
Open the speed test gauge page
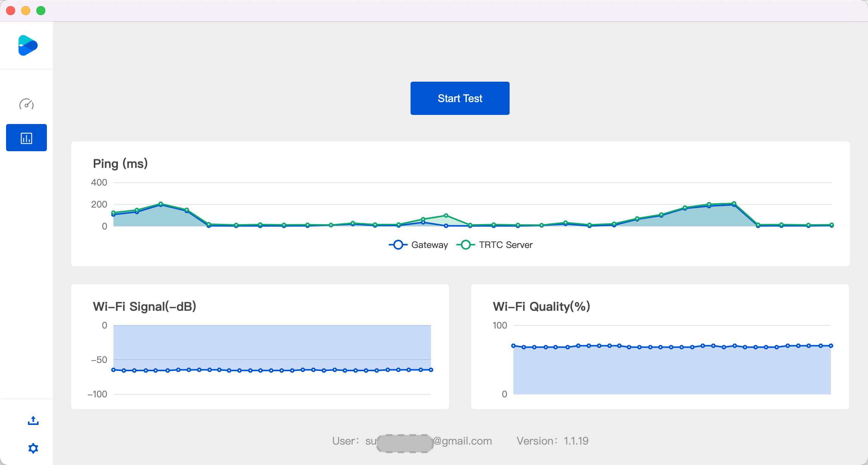[x=26, y=104]
